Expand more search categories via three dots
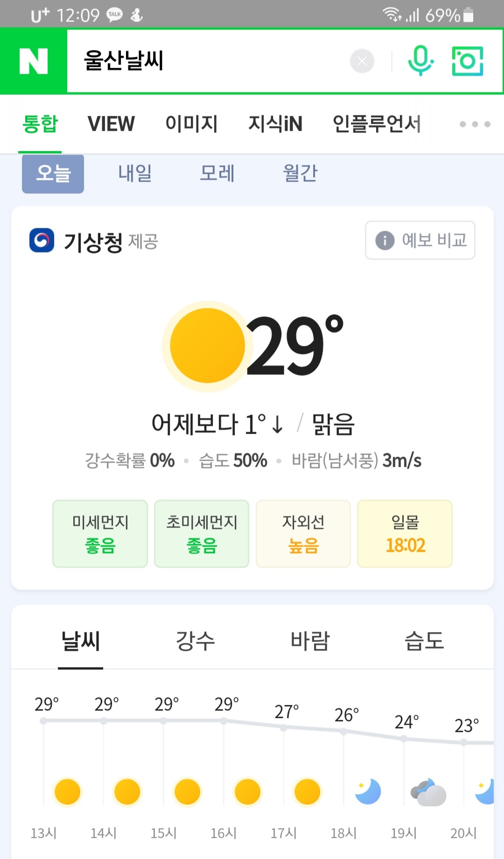Screen dimensions: 504x859 [475, 124]
